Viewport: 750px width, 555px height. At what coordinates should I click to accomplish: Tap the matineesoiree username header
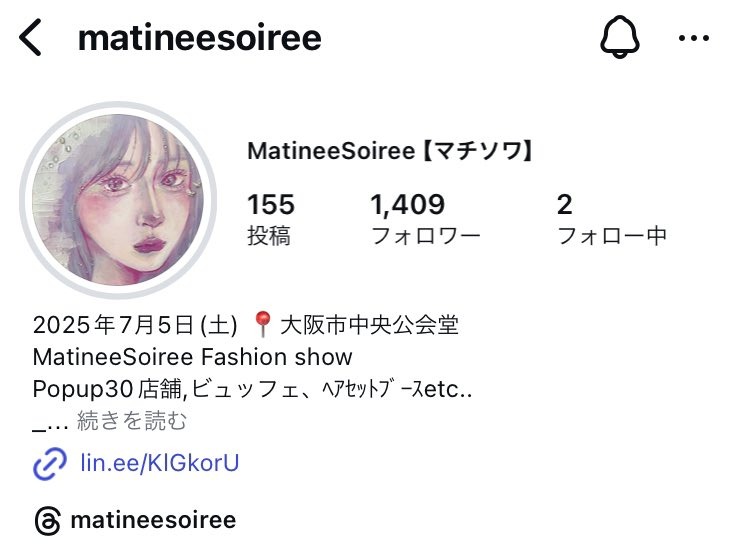click(x=199, y=38)
